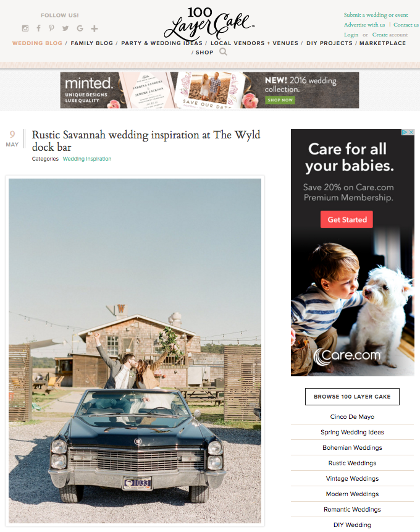Click the Submit a wedding or event link
The width and height of the screenshot is (420, 532).
click(376, 15)
